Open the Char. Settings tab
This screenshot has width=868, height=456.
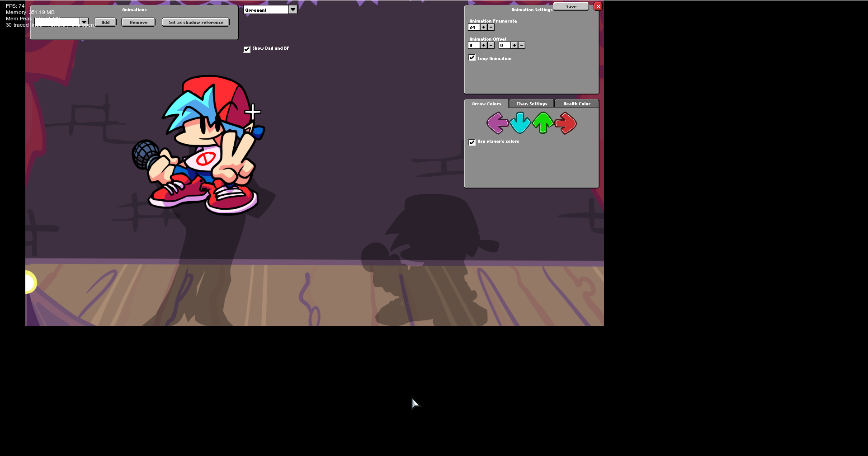coord(531,103)
